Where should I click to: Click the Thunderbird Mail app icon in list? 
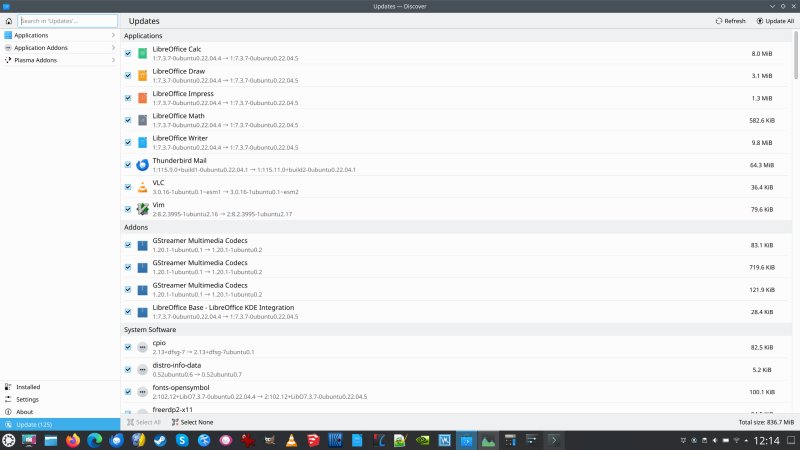[142, 165]
